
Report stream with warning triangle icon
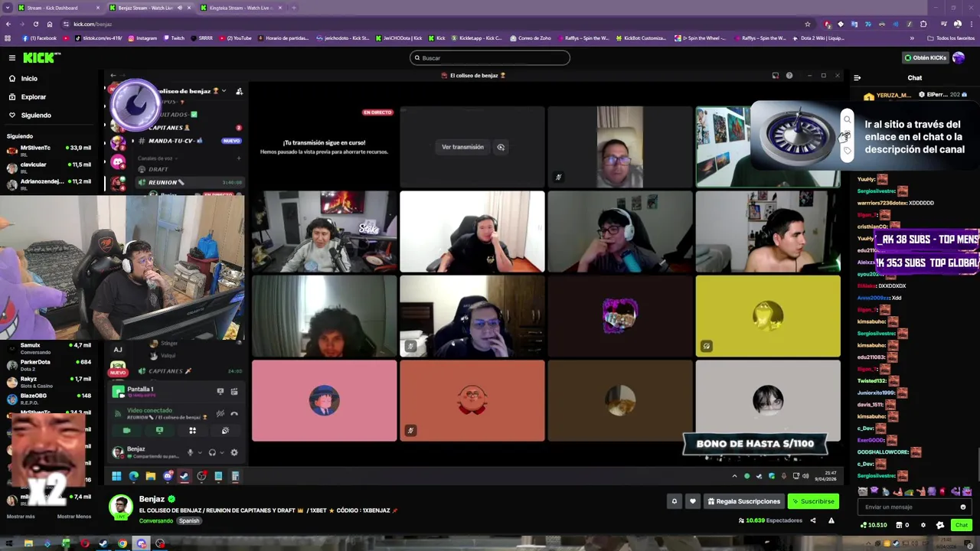point(831,520)
